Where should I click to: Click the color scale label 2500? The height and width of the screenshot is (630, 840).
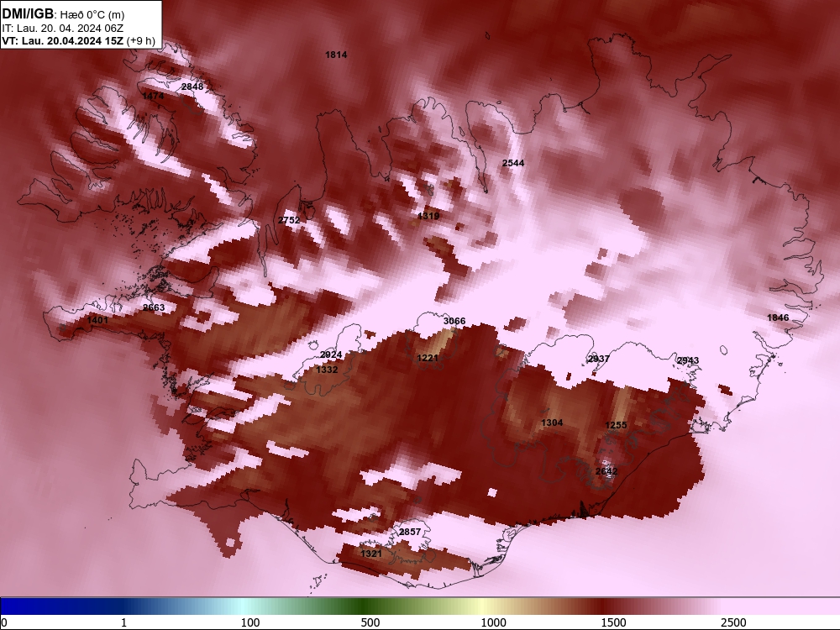[733, 622]
